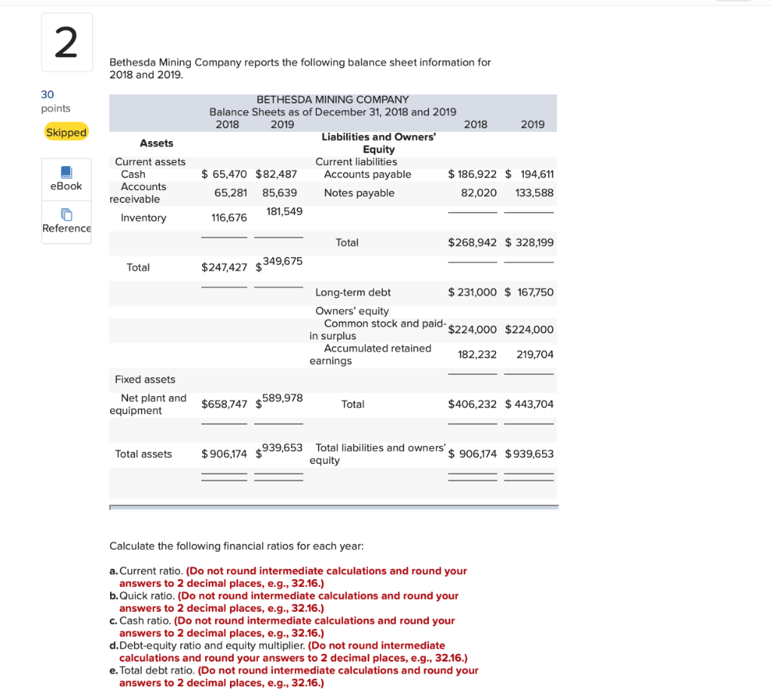This screenshot has height=700, width=772.
Task: Click current liabilities total $ 328,199
Action: point(529,243)
